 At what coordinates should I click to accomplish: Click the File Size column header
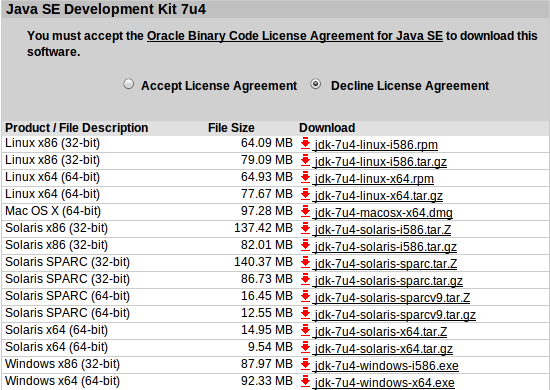tap(231, 128)
